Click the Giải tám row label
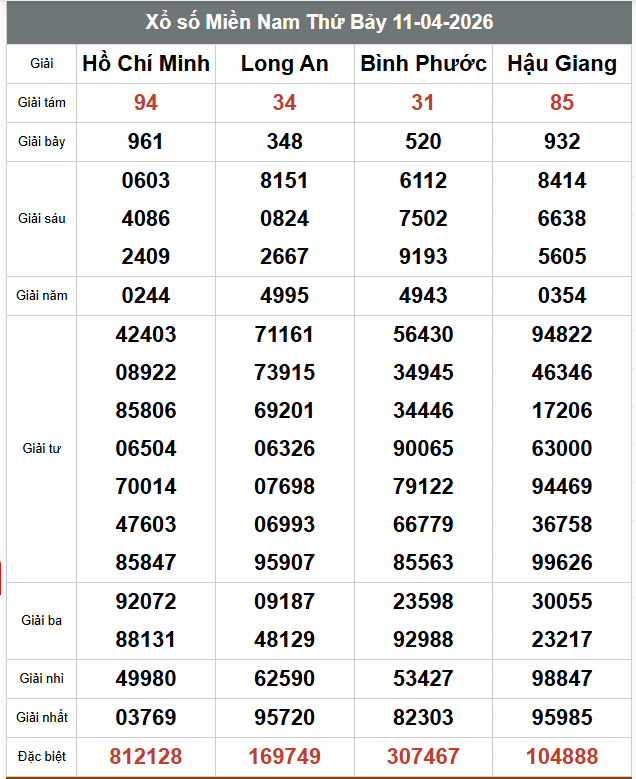This screenshot has height=779, width=636. (x=42, y=103)
